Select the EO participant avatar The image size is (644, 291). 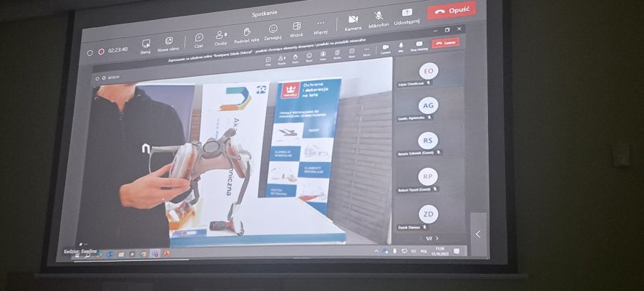pyautogui.click(x=429, y=71)
